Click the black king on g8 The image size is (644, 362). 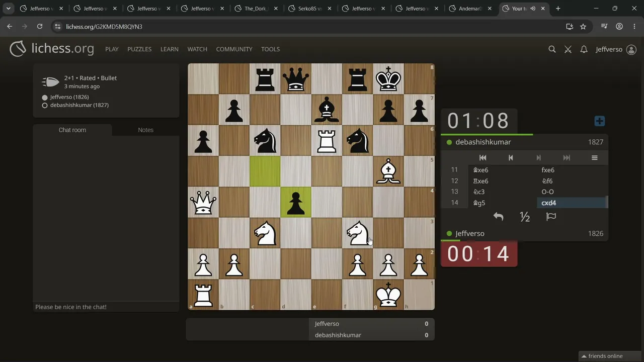[x=388, y=79]
